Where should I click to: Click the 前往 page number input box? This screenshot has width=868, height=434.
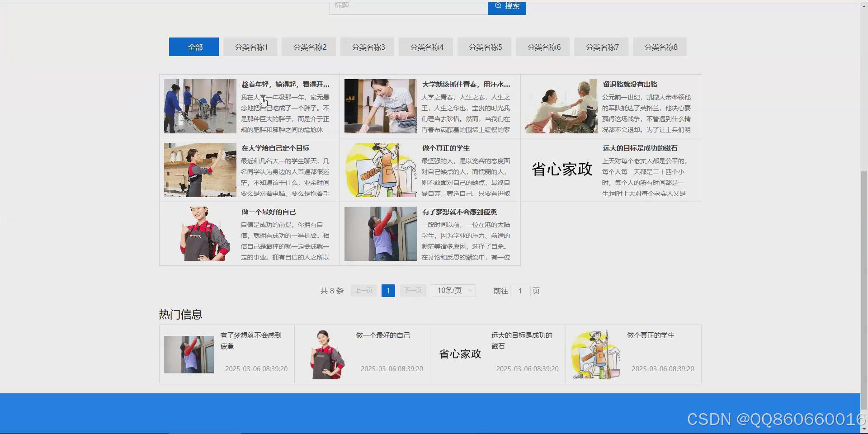coord(520,291)
